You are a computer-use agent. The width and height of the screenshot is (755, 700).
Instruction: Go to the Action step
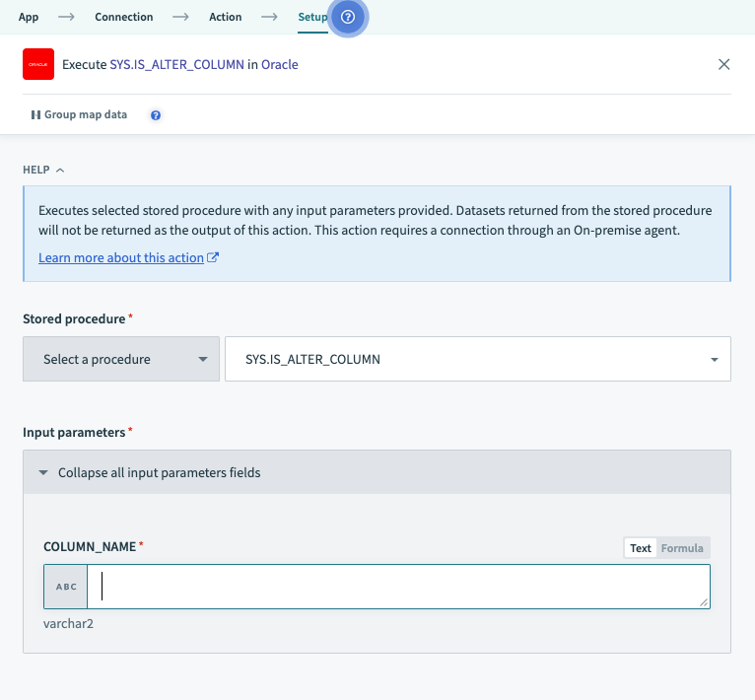(x=226, y=17)
